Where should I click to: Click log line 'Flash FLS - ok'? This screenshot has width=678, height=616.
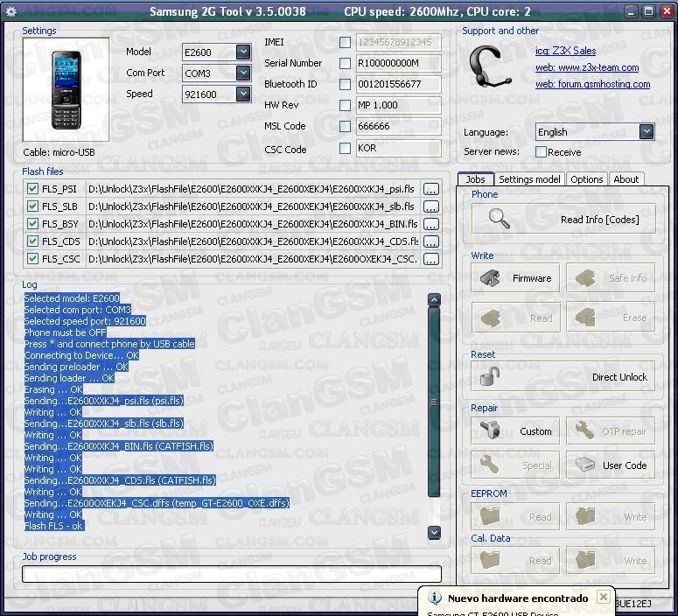[54, 526]
